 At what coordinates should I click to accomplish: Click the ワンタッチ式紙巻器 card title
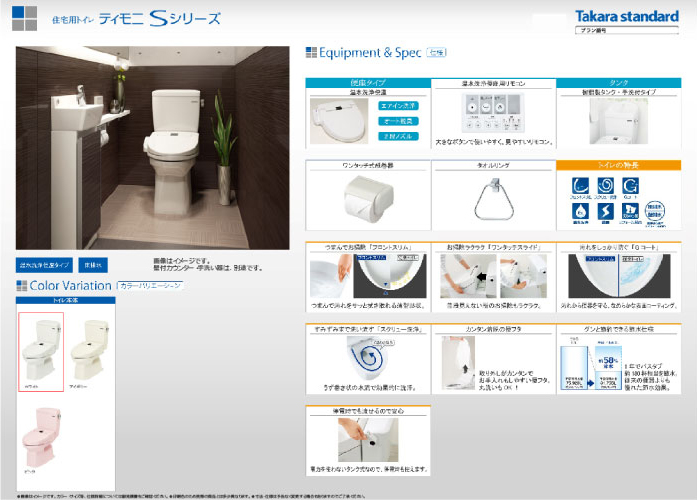[368, 165]
